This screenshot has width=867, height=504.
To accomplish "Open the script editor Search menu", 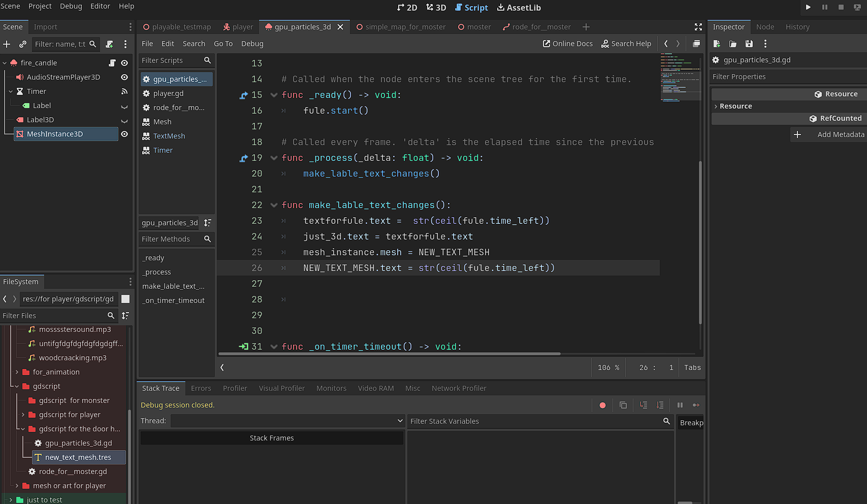I will click(x=194, y=44).
